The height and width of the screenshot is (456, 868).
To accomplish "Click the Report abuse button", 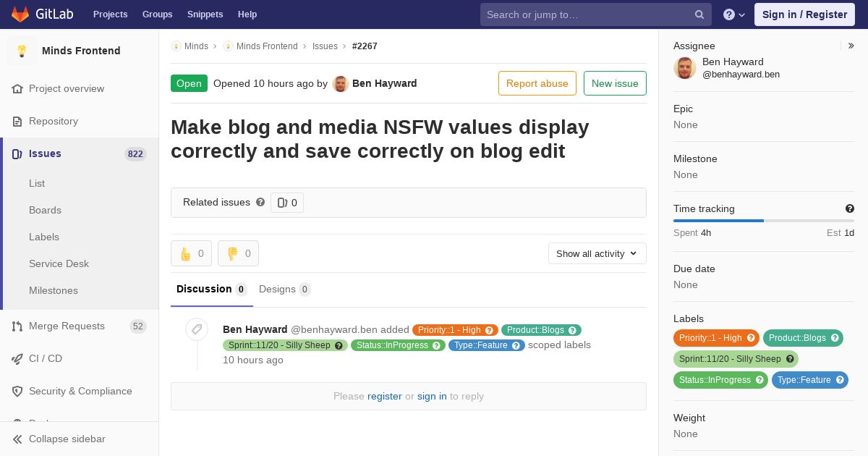I will tap(537, 83).
